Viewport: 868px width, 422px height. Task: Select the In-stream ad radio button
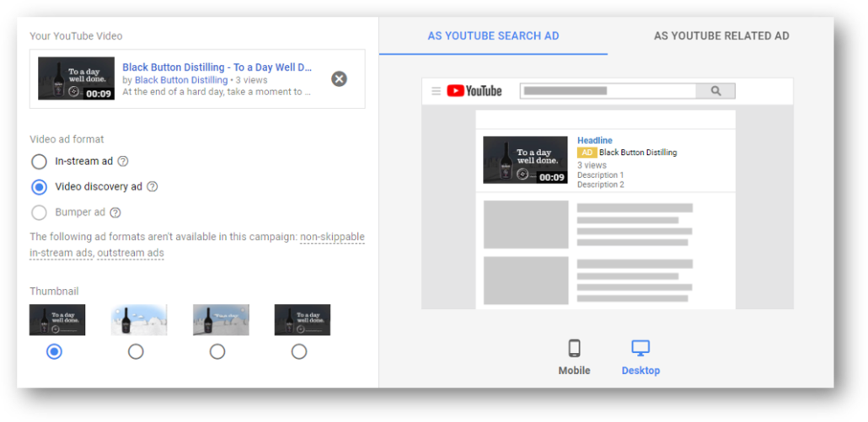[40, 162]
